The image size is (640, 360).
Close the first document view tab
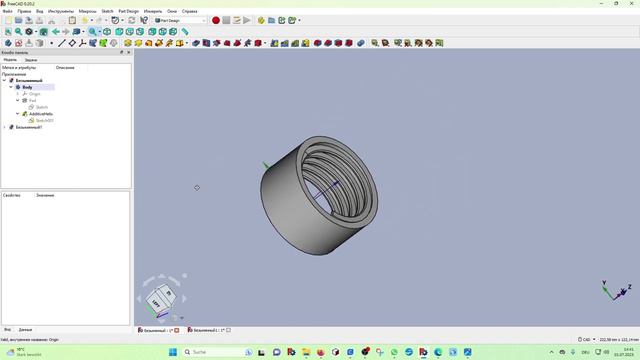[x=177, y=330]
